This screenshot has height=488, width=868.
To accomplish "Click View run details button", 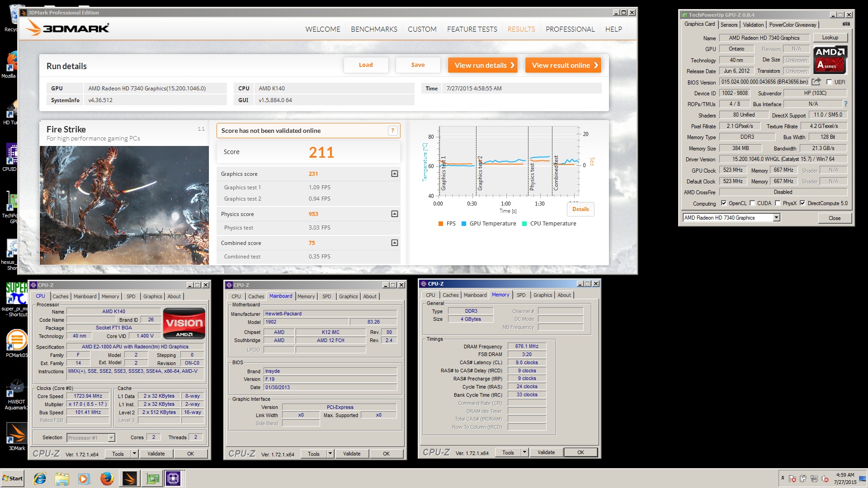I will pos(483,65).
